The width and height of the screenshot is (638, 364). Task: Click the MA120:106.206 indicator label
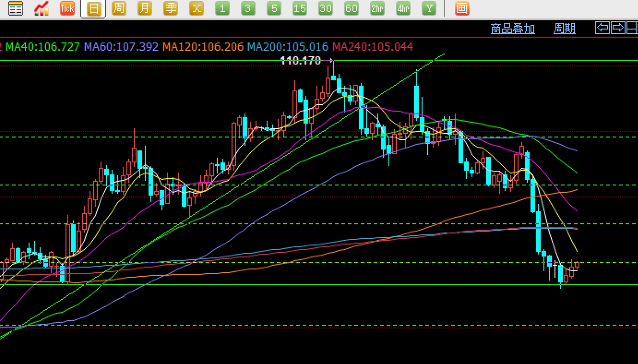click(203, 47)
